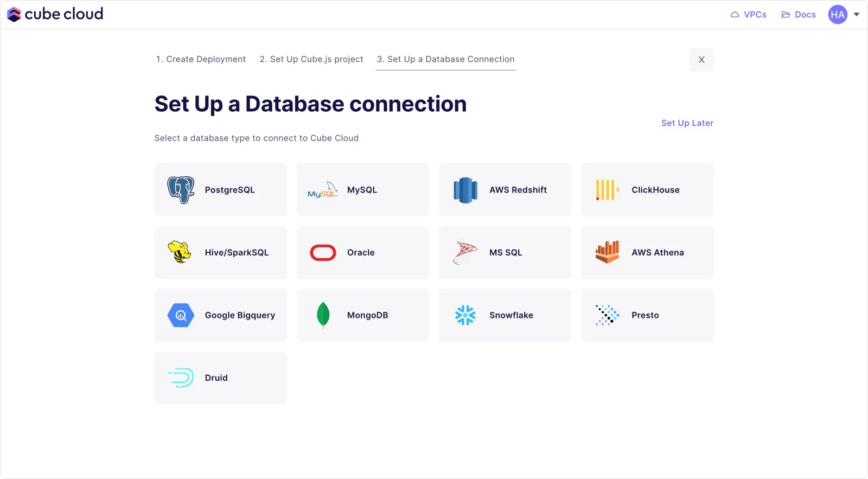The width and height of the screenshot is (868, 479).
Task: Click the Druid cyan logo
Action: coord(181,378)
